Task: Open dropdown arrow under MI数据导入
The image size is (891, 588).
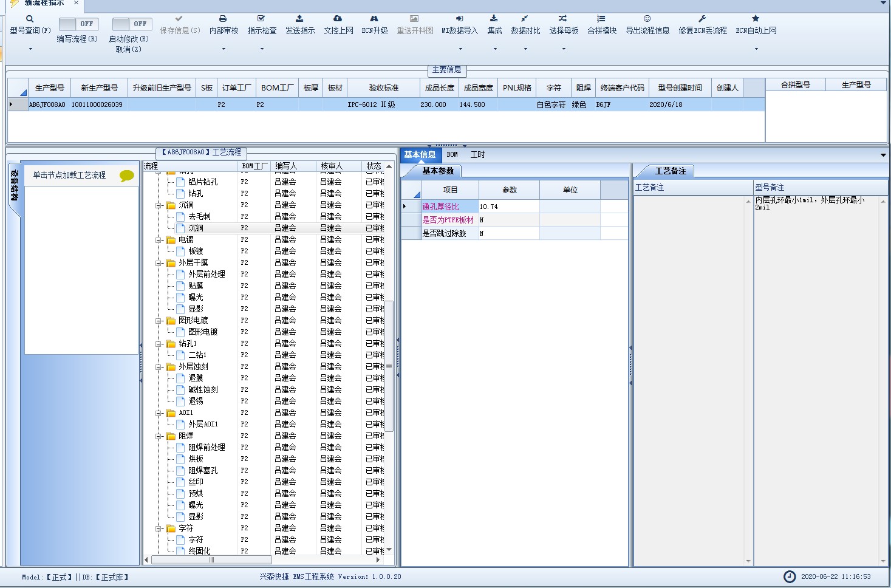Action: [460, 49]
